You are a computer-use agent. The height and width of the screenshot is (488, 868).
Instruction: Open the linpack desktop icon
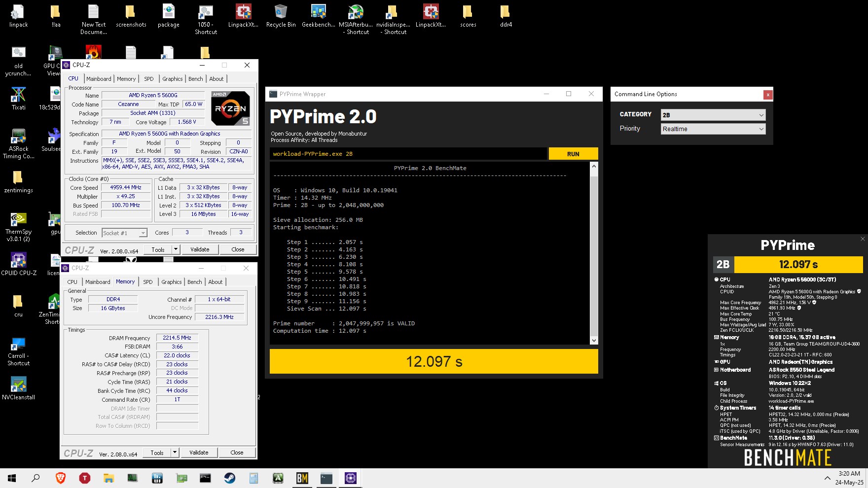[19, 16]
